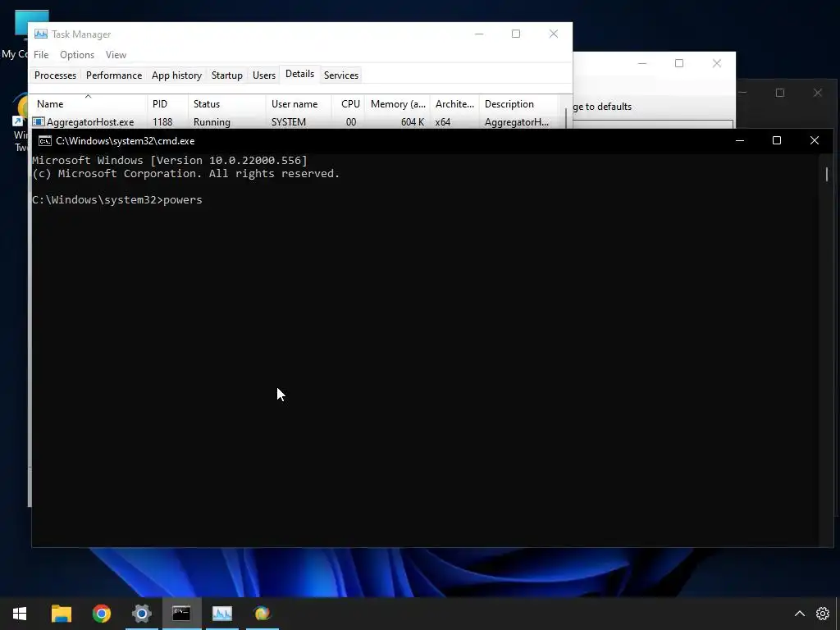Click the Running status cell
This screenshot has height=630, width=840.
pos(212,122)
